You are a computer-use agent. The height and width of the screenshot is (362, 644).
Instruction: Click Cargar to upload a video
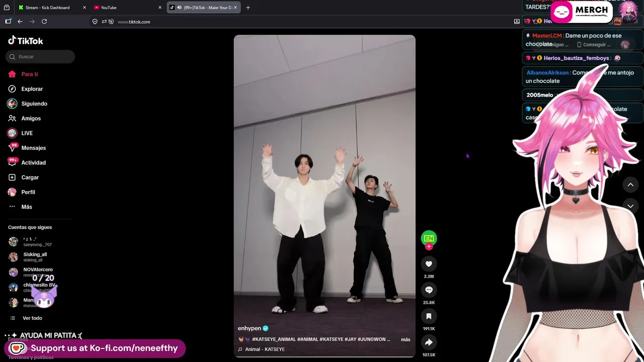(30, 177)
